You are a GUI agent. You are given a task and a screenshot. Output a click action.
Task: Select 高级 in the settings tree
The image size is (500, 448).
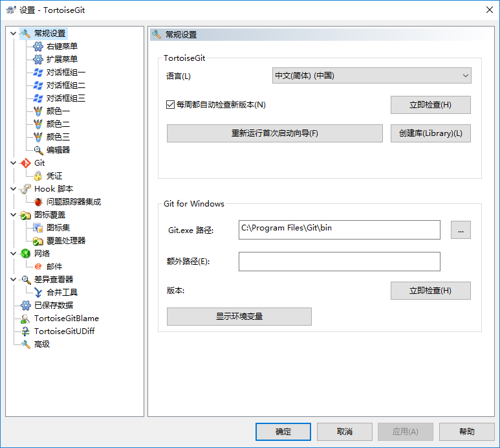point(42,344)
